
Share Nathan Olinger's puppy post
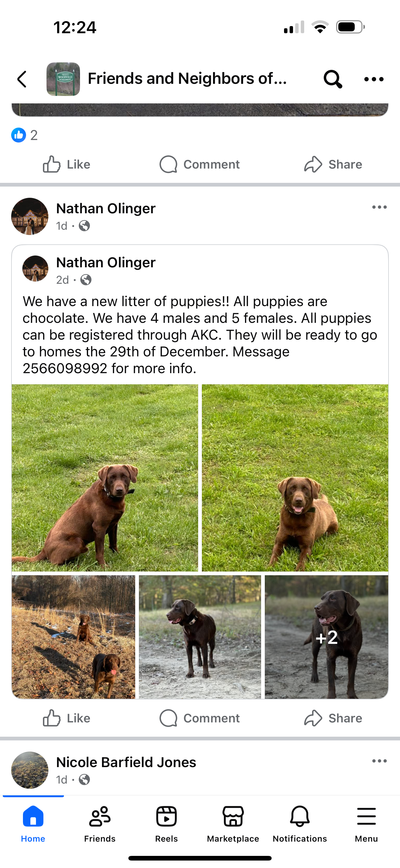[x=333, y=718]
